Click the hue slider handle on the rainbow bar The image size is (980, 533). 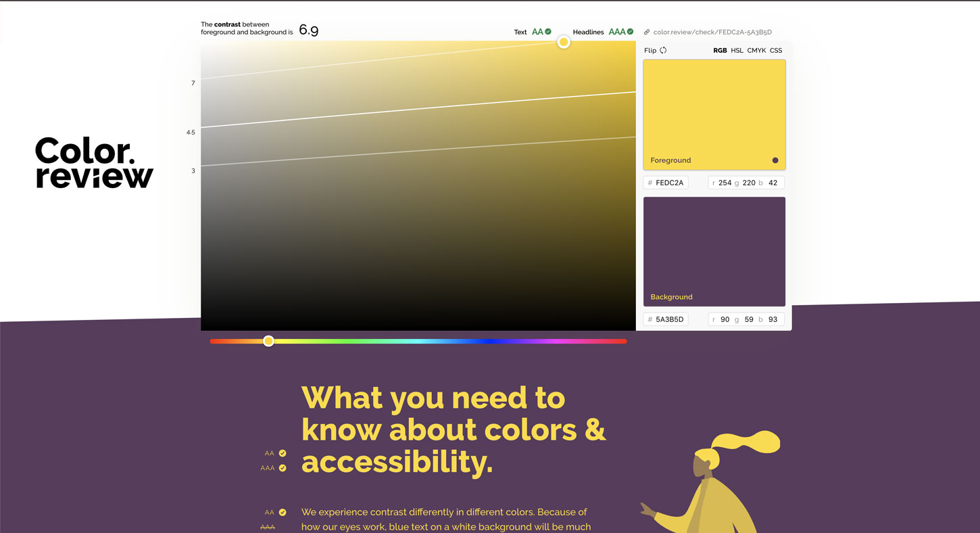268,341
